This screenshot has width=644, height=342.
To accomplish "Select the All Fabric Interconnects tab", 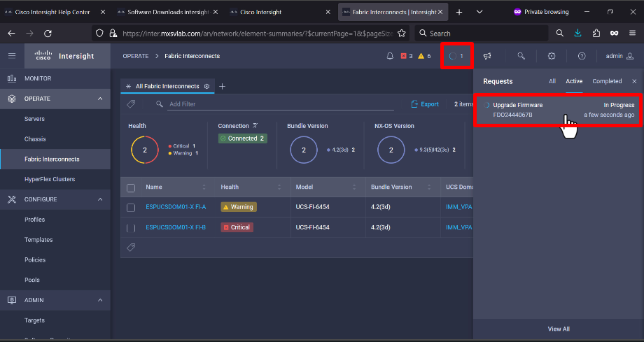I will 167,86.
